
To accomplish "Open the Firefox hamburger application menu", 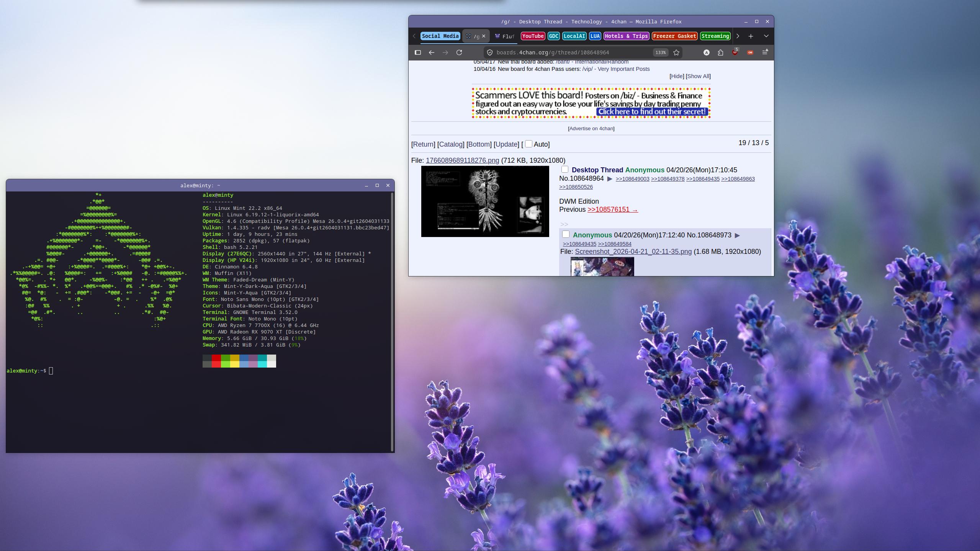I will coord(765,52).
